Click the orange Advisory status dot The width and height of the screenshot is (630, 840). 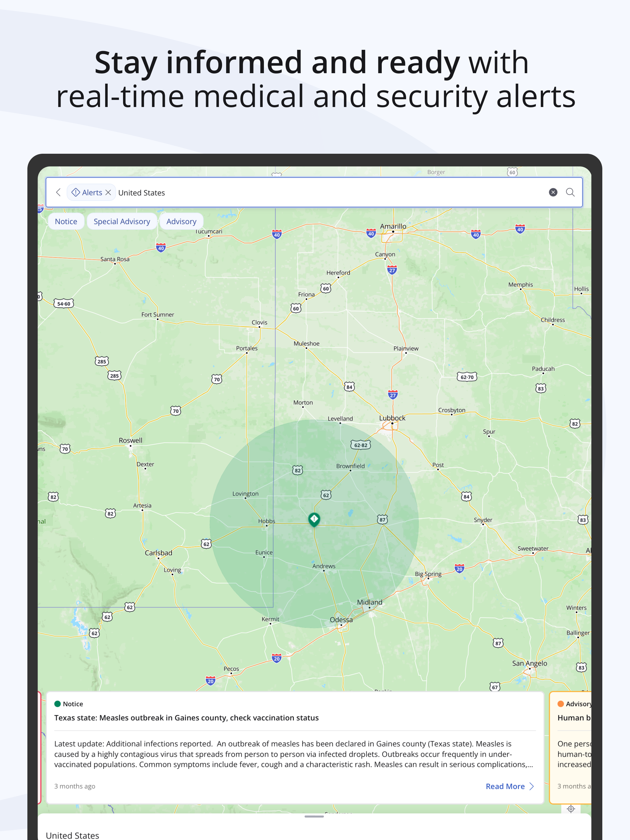pyautogui.click(x=560, y=704)
